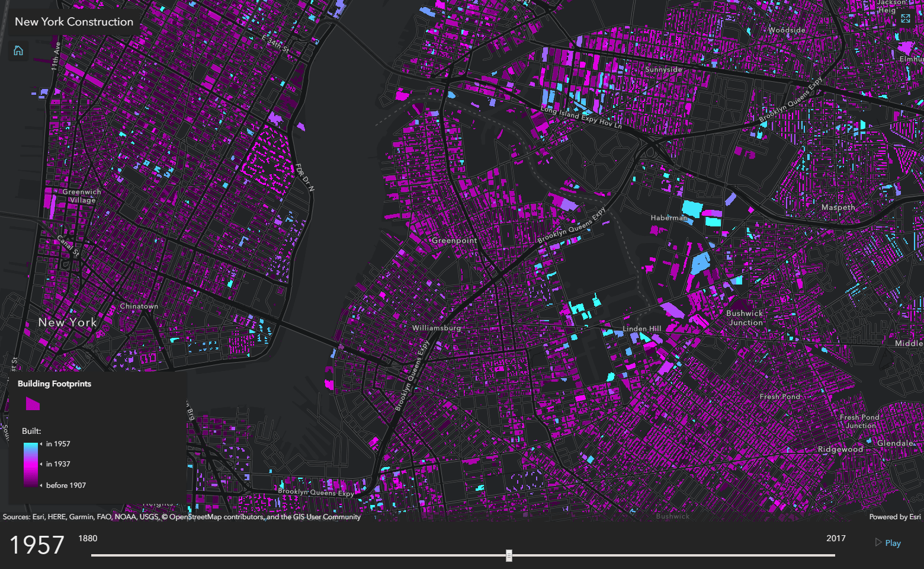The width and height of the screenshot is (924, 569).
Task: Click the Greenpoint map label
Action: coord(454,241)
